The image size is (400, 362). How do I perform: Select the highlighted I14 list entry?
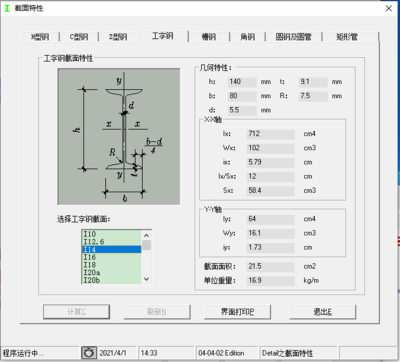click(x=112, y=249)
